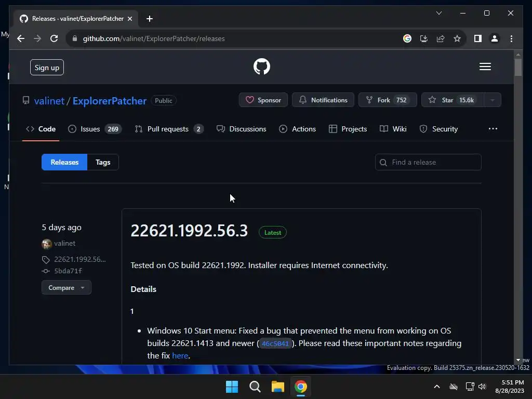532x399 pixels.
Task: Open network tray icon
Action: 470,387
